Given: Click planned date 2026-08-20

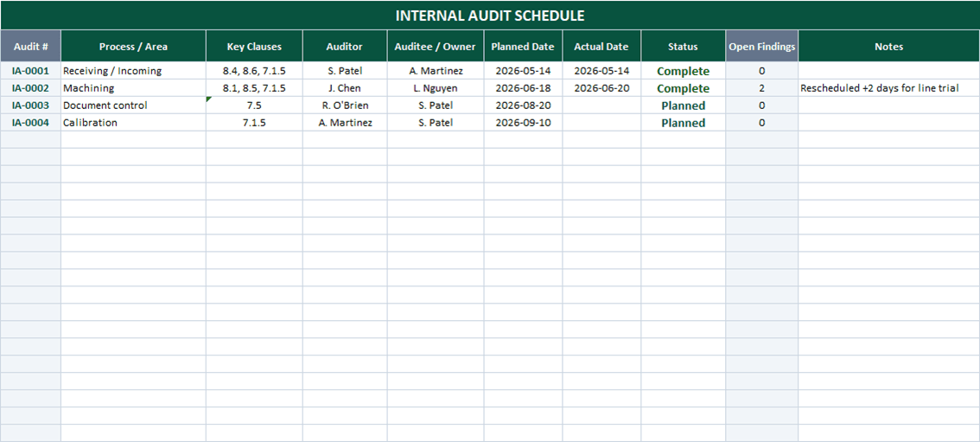Looking at the screenshot, I should pyautogui.click(x=523, y=105).
